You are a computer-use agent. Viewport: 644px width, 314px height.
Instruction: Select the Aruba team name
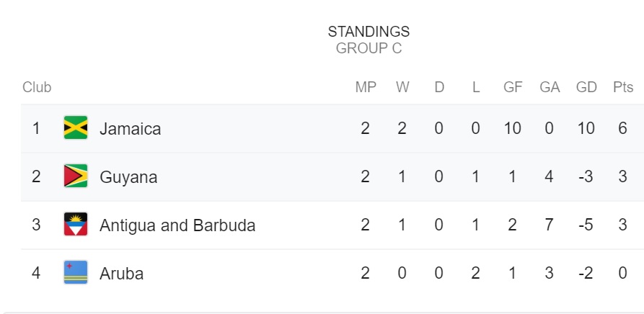point(122,274)
